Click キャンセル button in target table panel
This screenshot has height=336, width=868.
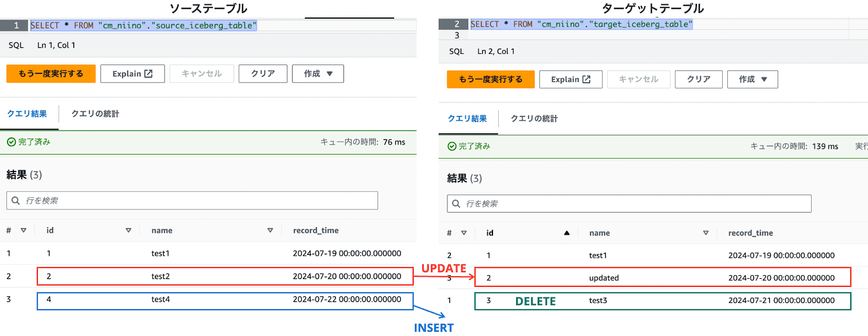pyautogui.click(x=638, y=79)
